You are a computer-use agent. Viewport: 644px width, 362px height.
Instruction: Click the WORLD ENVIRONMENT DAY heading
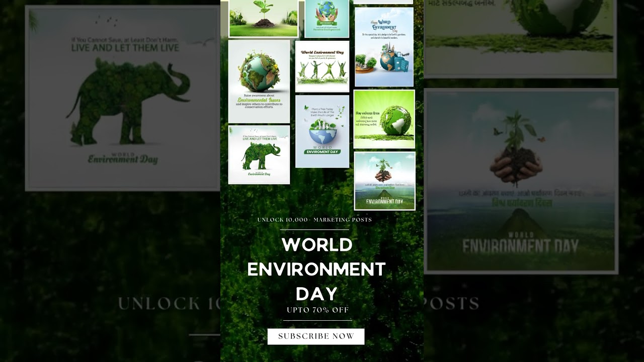316,269
